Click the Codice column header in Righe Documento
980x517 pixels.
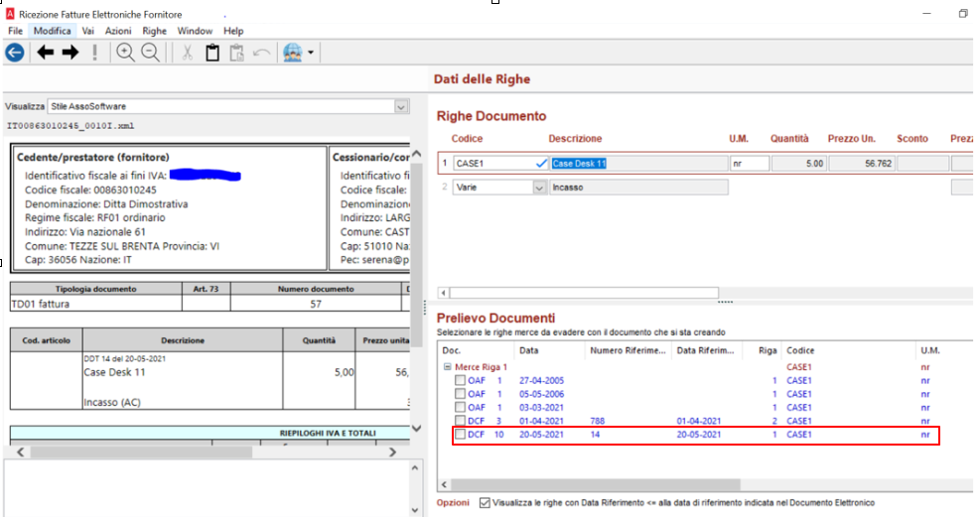[467, 139]
